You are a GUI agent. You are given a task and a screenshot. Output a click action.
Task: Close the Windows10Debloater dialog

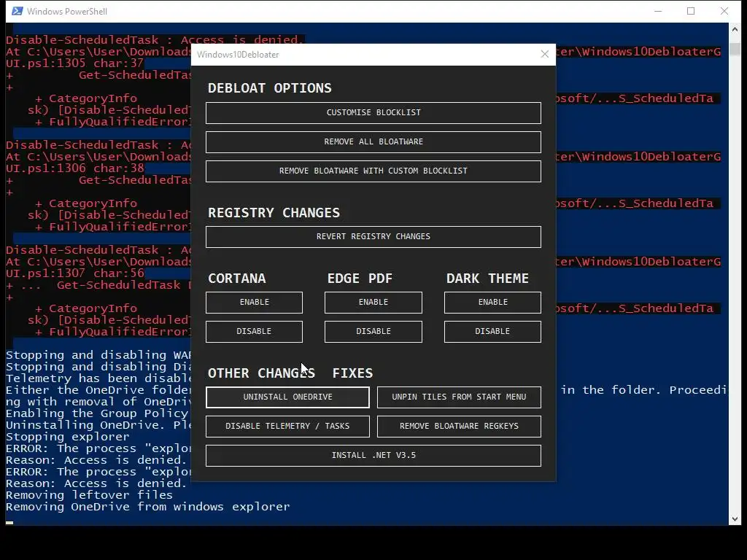pos(545,54)
